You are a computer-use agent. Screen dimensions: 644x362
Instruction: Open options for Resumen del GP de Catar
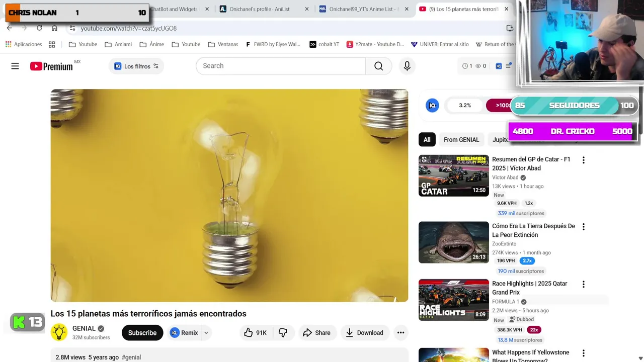pyautogui.click(x=583, y=160)
